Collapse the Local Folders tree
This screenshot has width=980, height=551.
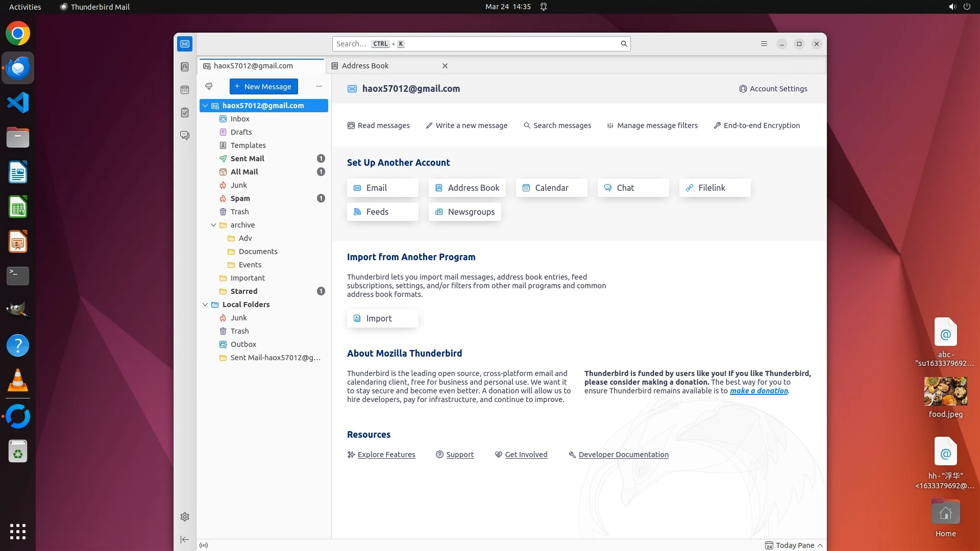coord(205,305)
